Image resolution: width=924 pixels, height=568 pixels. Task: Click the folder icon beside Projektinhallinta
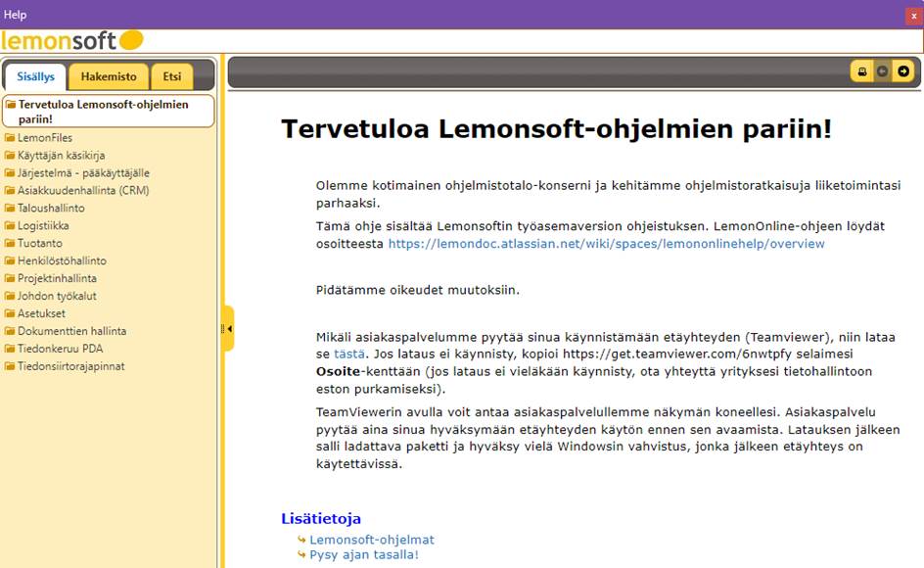tap(10, 278)
